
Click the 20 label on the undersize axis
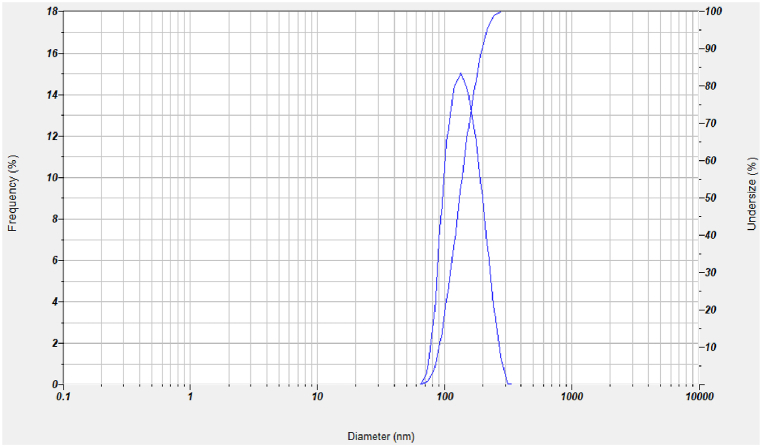coord(712,310)
